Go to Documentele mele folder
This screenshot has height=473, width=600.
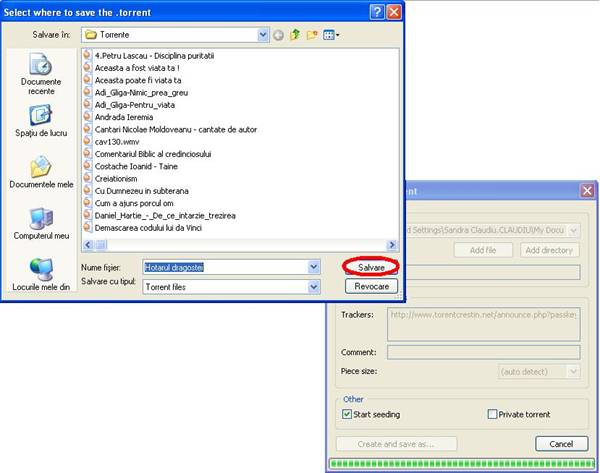(x=41, y=173)
